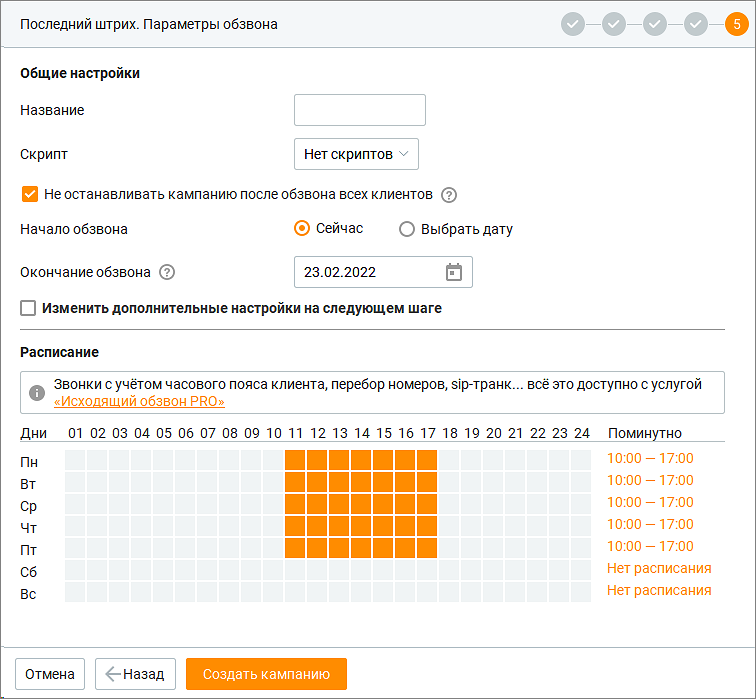Click Saturday's 'Нет расписания' link
756x699 pixels.
click(659, 568)
